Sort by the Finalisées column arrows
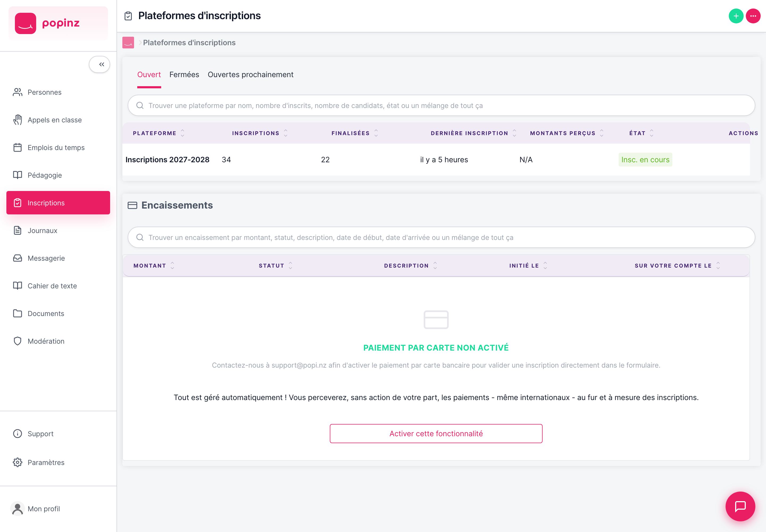Image resolution: width=766 pixels, height=532 pixels. click(x=376, y=133)
